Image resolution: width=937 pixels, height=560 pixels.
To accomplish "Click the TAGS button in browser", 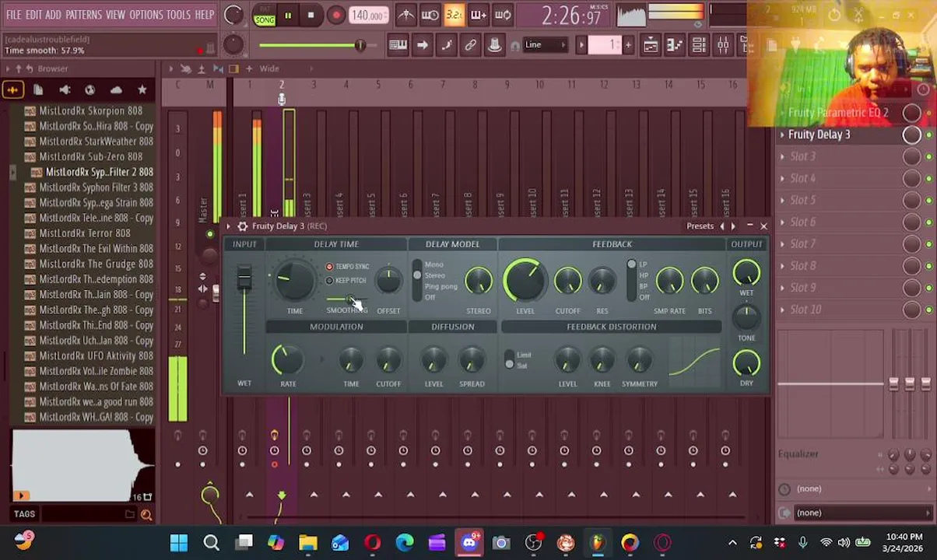I will (24, 514).
